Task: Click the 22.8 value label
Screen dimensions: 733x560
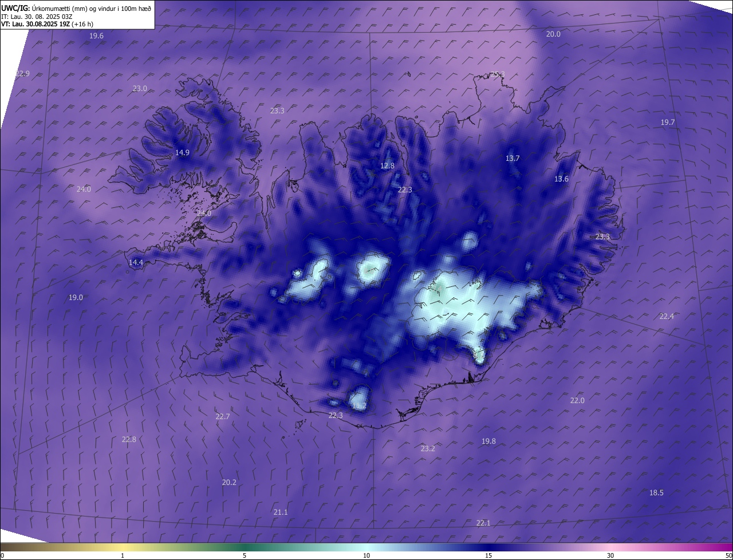Action: (129, 440)
